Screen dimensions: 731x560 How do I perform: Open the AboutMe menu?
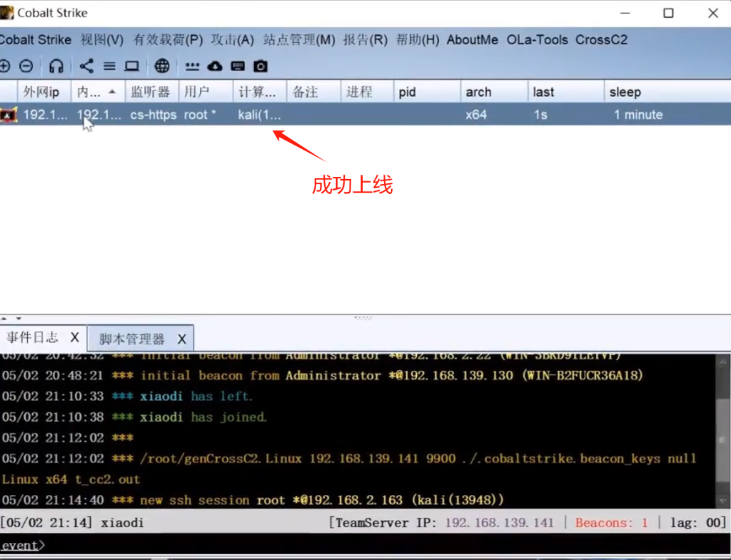click(473, 40)
